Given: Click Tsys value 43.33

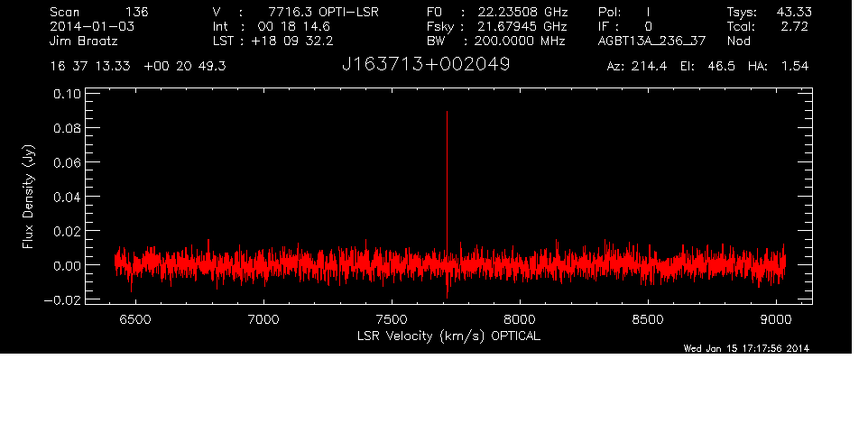Looking at the screenshot, I should click(x=794, y=12).
